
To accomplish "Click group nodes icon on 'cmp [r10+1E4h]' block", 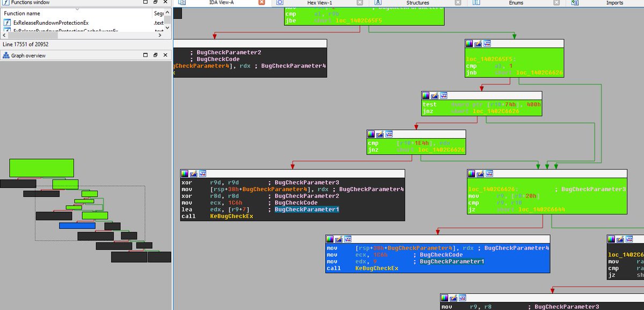I will coord(389,134).
